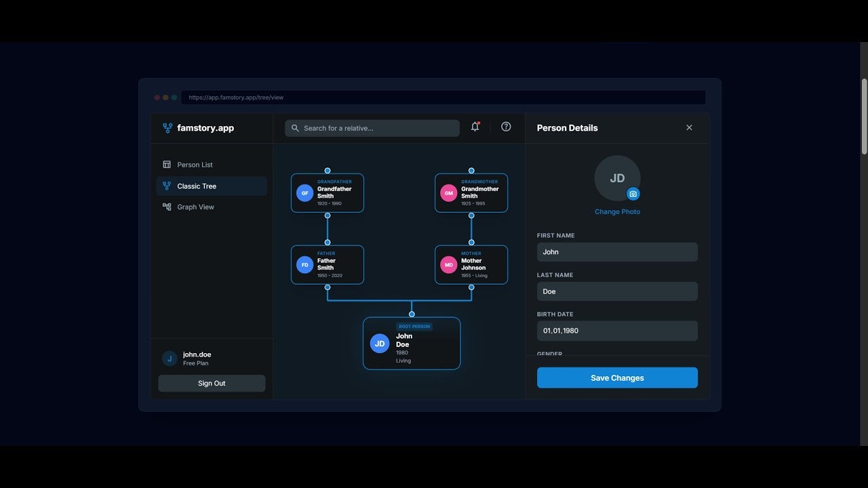Click the ROOT PERSON badge
The image size is (868, 488).
[414, 327]
